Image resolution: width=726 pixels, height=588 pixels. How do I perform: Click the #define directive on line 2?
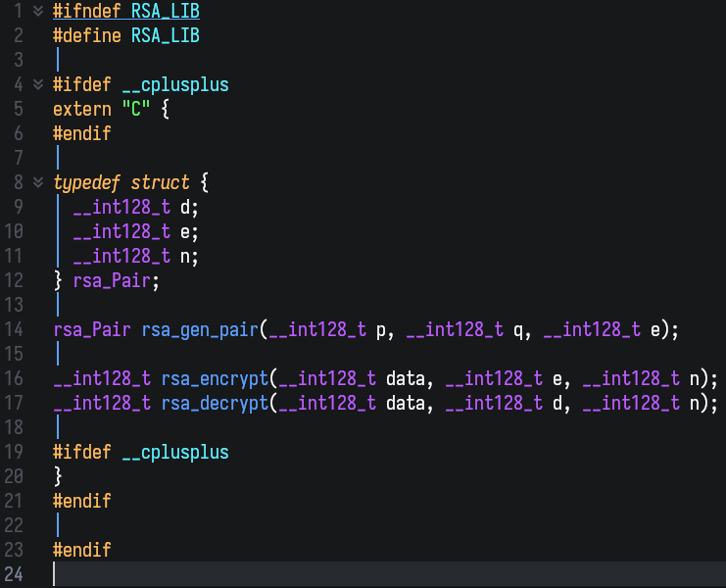[x=87, y=35]
